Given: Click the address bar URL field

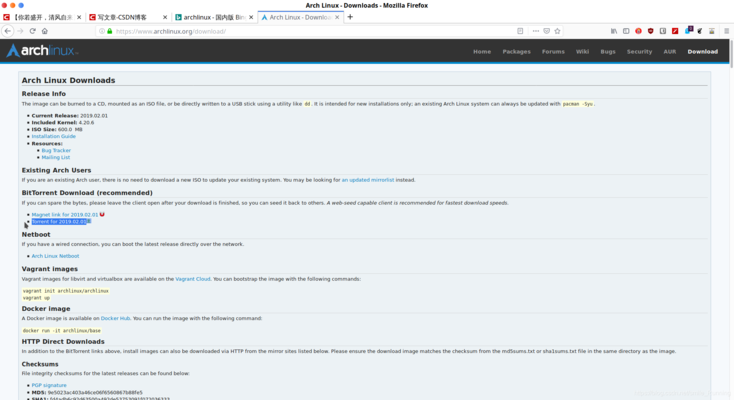Looking at the screenshot, I should click(300, 31).
